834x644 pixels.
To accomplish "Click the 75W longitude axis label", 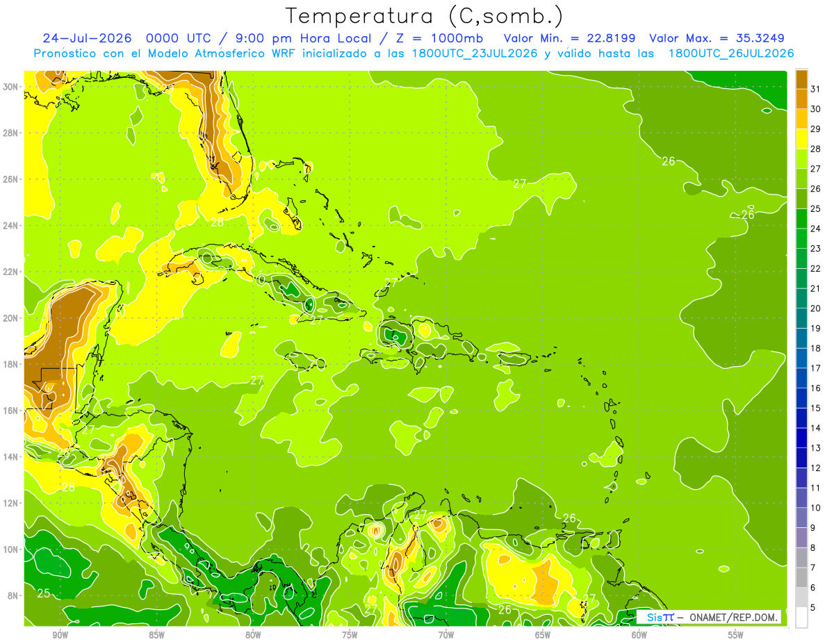I will pos(350,635).
